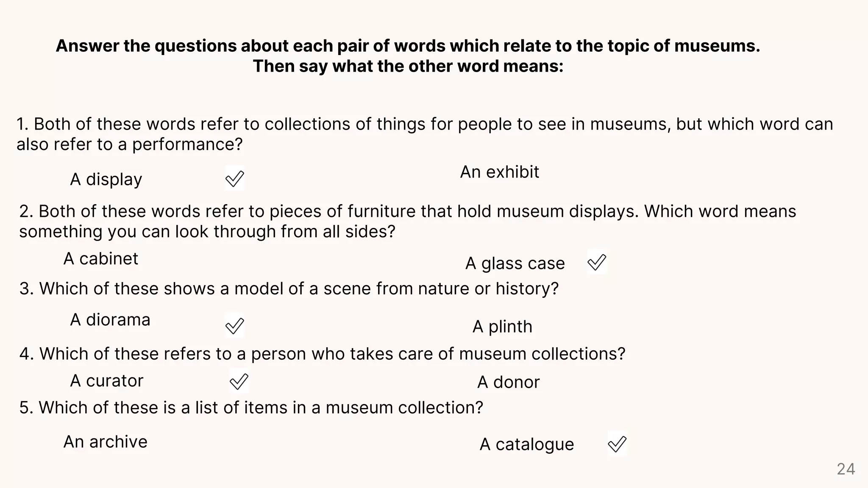Viewport: 868px width, 488px height.
Task: Select the checkmark next to "A catalogue"
Action: [617, 444]
